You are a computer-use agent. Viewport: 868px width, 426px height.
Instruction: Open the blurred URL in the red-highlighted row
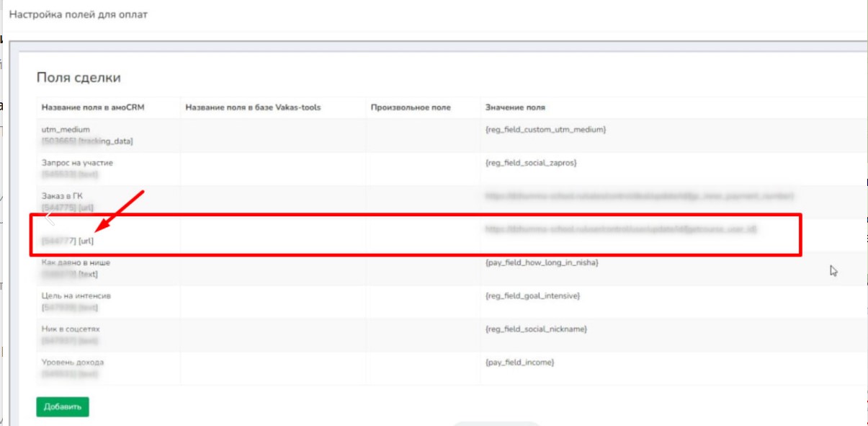point(620,229)
